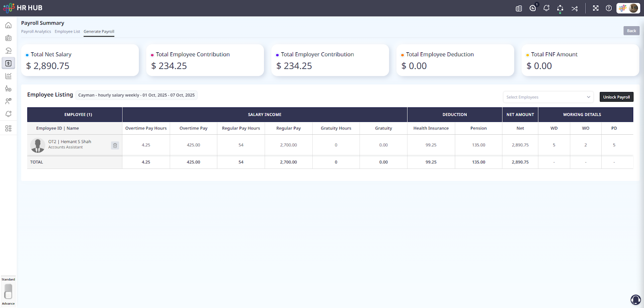
Task: Open the add-person recruitment sidebar icon
Action: point(8,88)
